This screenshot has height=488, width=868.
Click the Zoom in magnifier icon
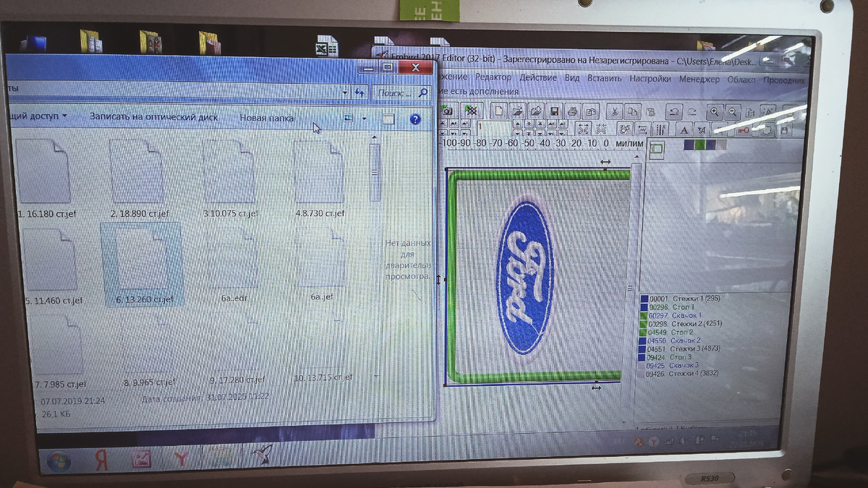click(715, 111)
